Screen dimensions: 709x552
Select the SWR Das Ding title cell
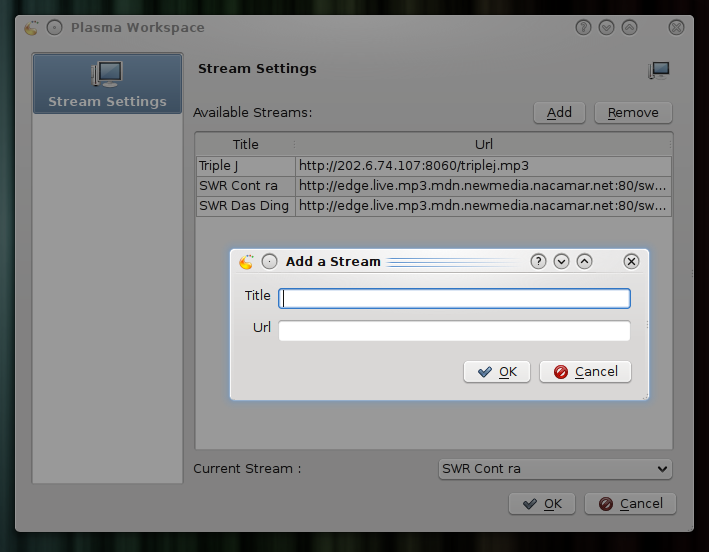click(246, 206)
